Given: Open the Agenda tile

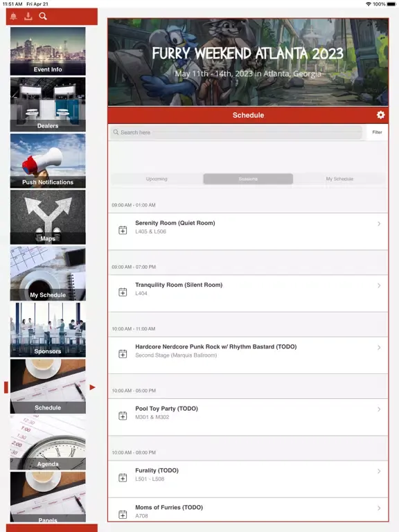Looking at the screenshot, I should click(48, 443).
